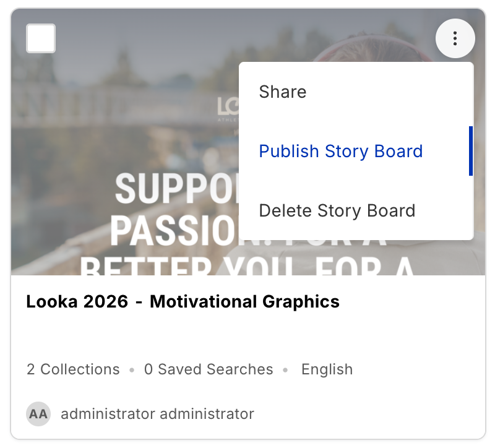Click the SUPPORT headline text on cover
Screen dimensions: 495x448
point(177,189)
